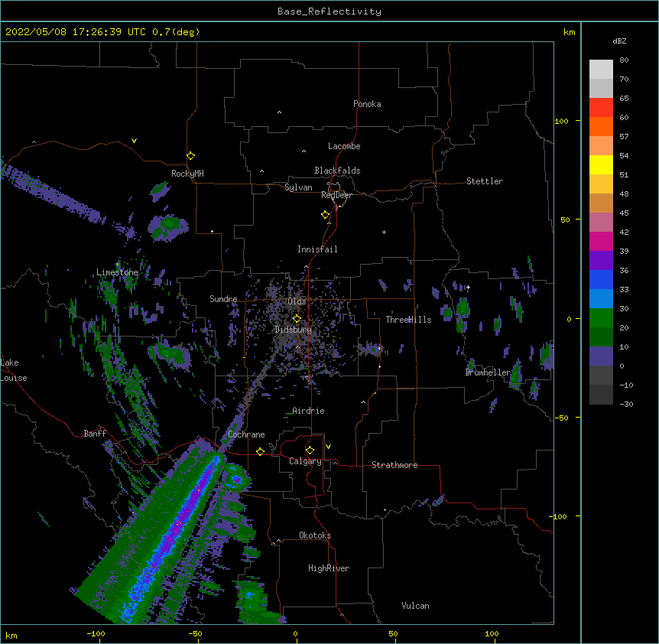Image resolution: width=659 pixels, height=644 pixels.
Task: Click the ThreeHills city label
Action: (408, 320)
